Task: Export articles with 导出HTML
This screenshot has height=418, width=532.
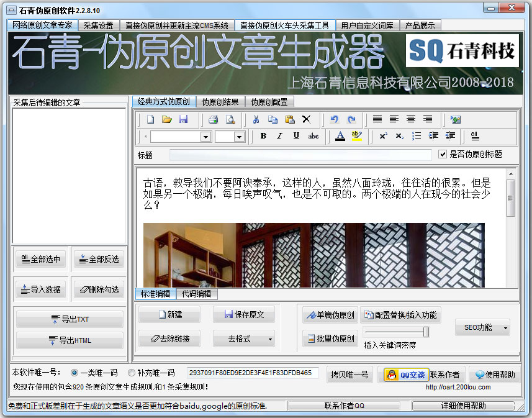Action: pyautogui.click(x=70, y=340)
